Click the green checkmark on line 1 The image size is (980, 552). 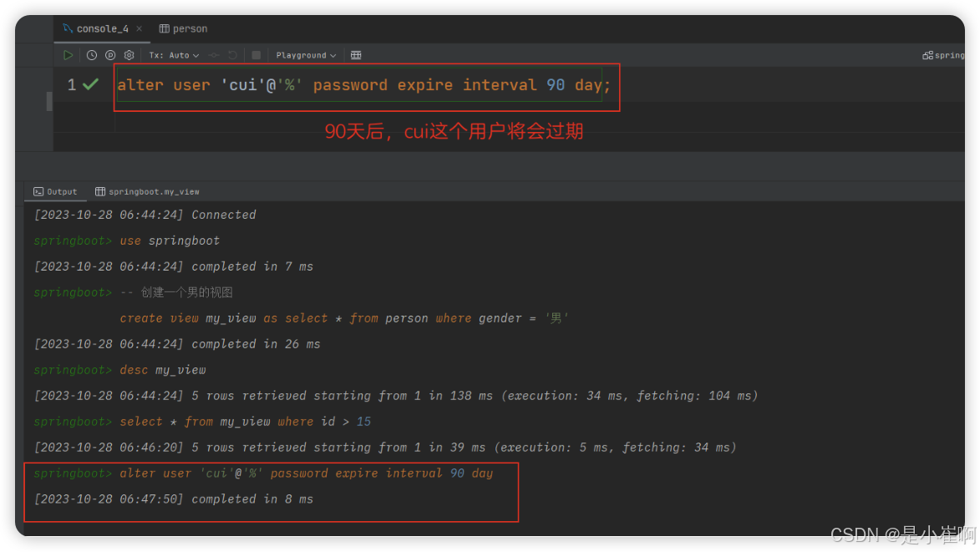pos(90,84)
